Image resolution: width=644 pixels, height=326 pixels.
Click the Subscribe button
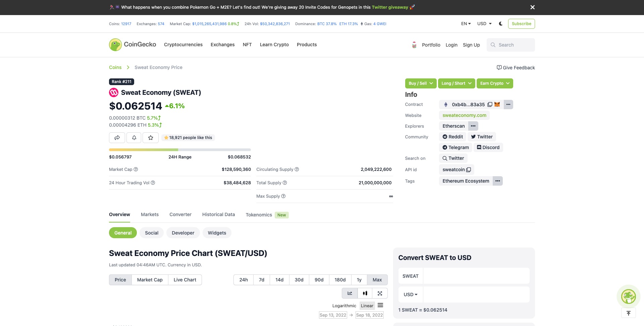(521, 23)
